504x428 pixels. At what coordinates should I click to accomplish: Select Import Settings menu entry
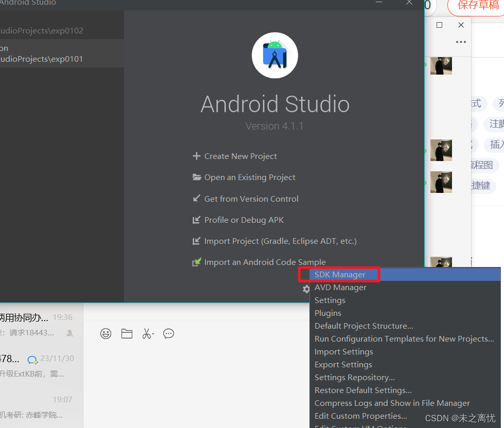pyautogui.click(x=405, y=351)
